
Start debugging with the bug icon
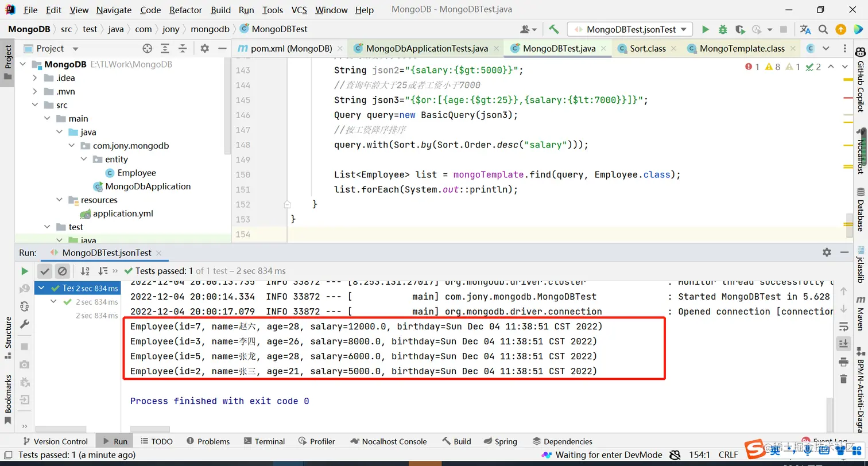click(x=723, y=29)
